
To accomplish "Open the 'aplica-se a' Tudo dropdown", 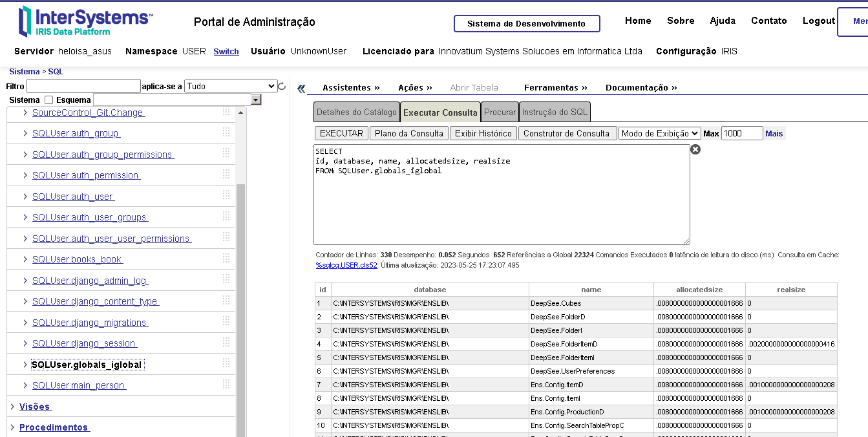I will [x=231, y=86].
